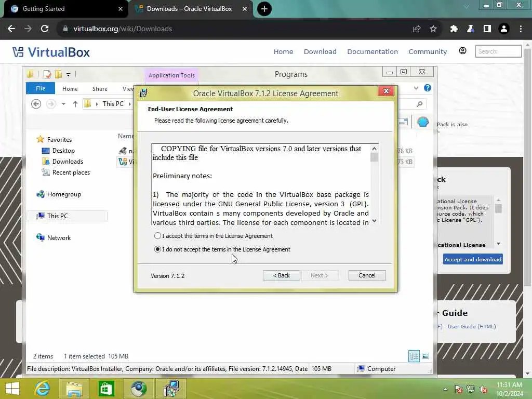Go up one folder level in explorer
Viewport: 532px width, 399px height.
point(75,104)
